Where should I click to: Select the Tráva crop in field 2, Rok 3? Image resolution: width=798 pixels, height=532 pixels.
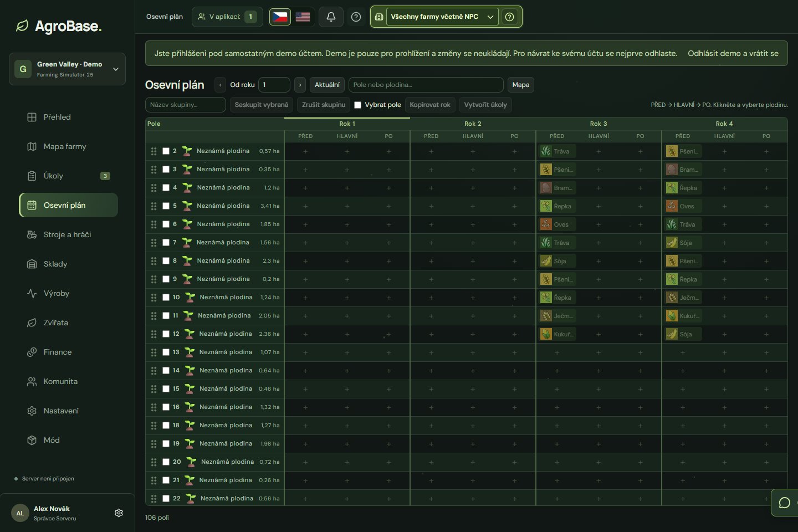pos(556,151)
